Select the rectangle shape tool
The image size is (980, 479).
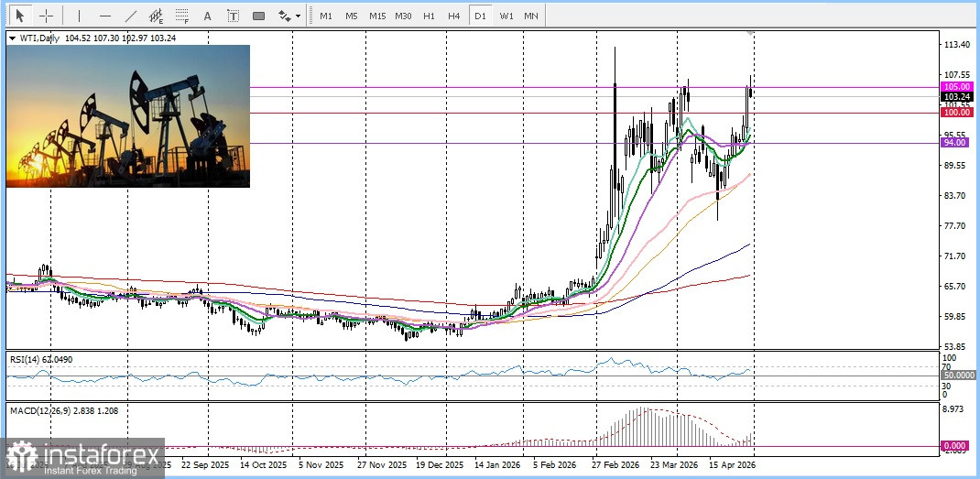(258, 16)
